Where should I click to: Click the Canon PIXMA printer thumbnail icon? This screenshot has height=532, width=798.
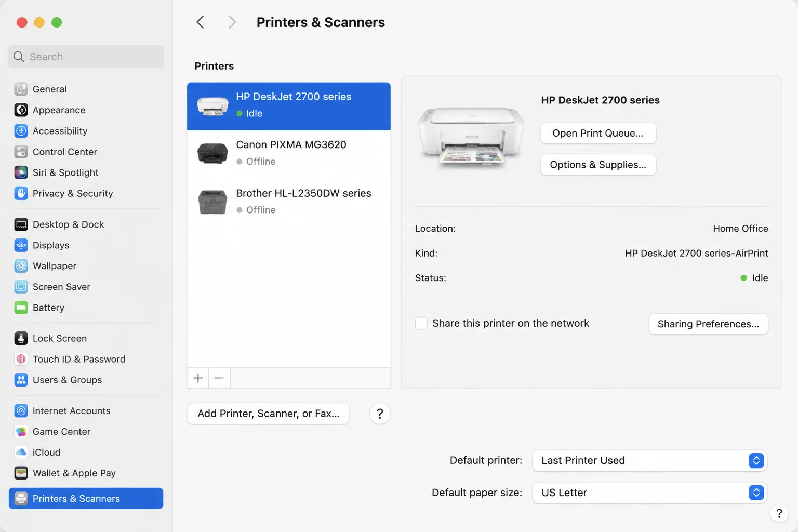click(x=212, y=153)
